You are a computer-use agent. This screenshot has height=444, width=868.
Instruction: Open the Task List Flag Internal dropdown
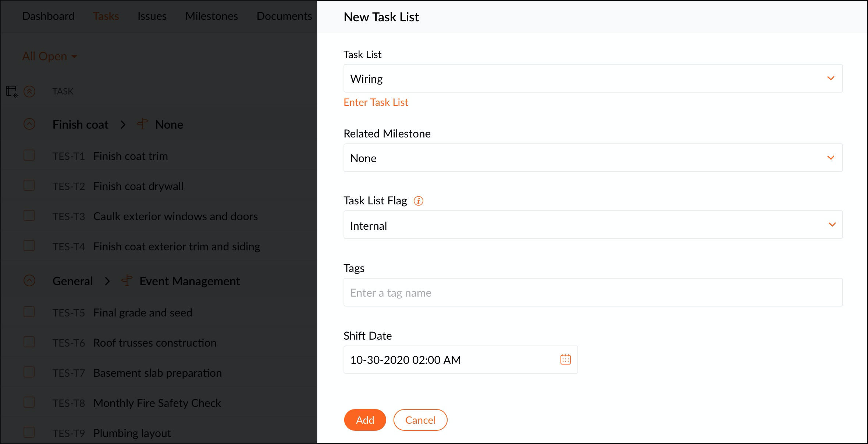coord(593,225)
